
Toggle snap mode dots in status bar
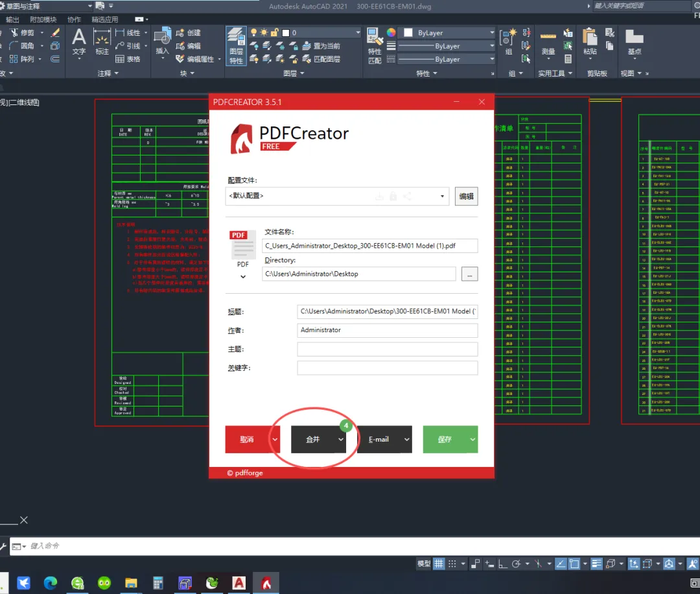tap(452, 564)
